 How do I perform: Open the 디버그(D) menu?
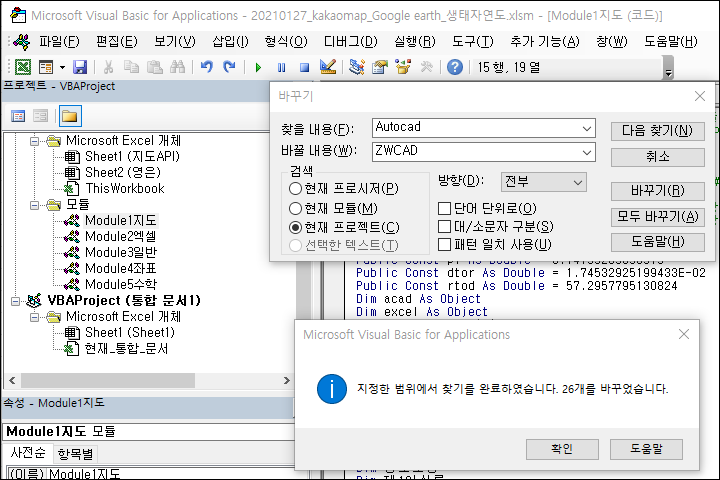pos(350,42)
